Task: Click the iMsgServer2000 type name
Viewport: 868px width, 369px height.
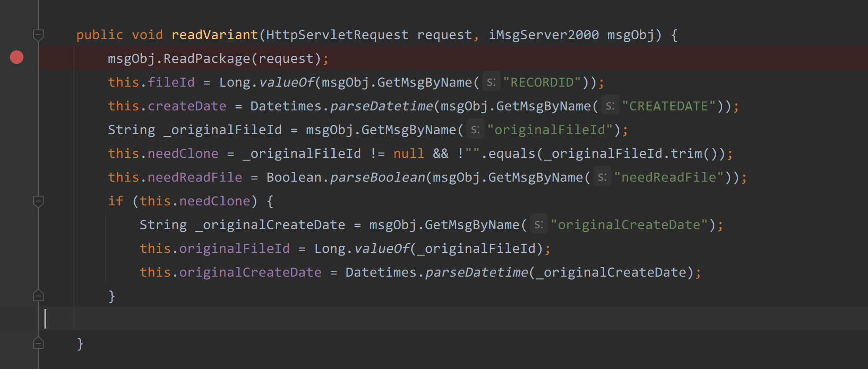Action: pos(543,35)
